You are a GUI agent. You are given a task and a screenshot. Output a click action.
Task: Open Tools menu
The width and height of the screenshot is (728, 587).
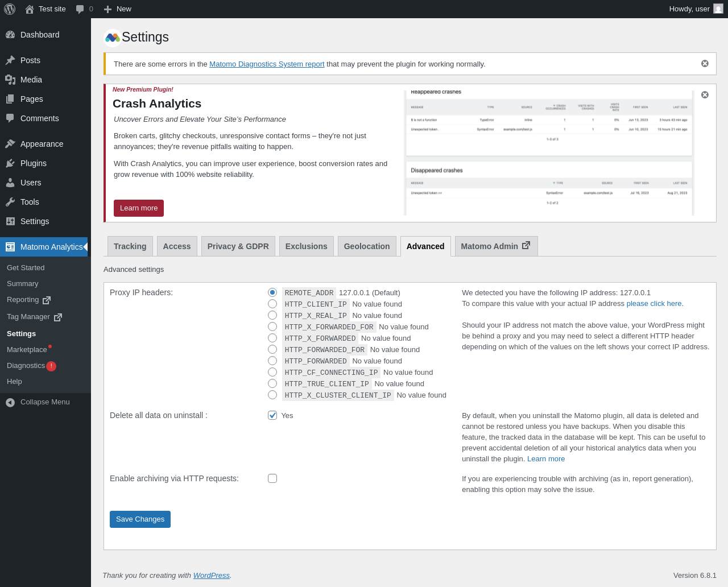tap(45, 202)
